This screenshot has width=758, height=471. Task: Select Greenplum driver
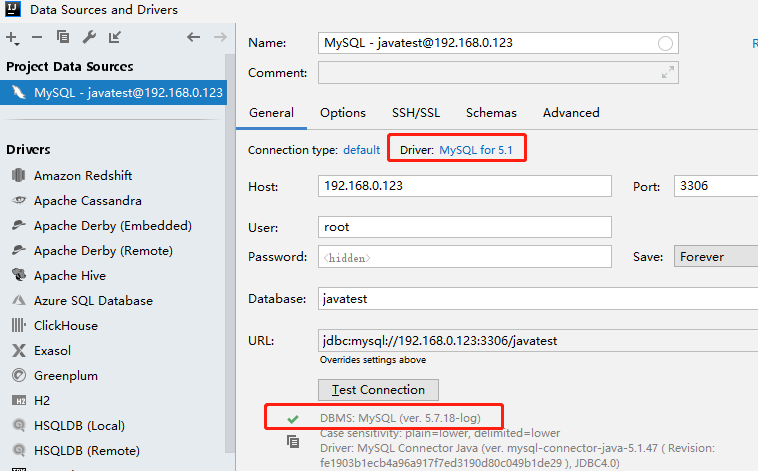point(66,376)
